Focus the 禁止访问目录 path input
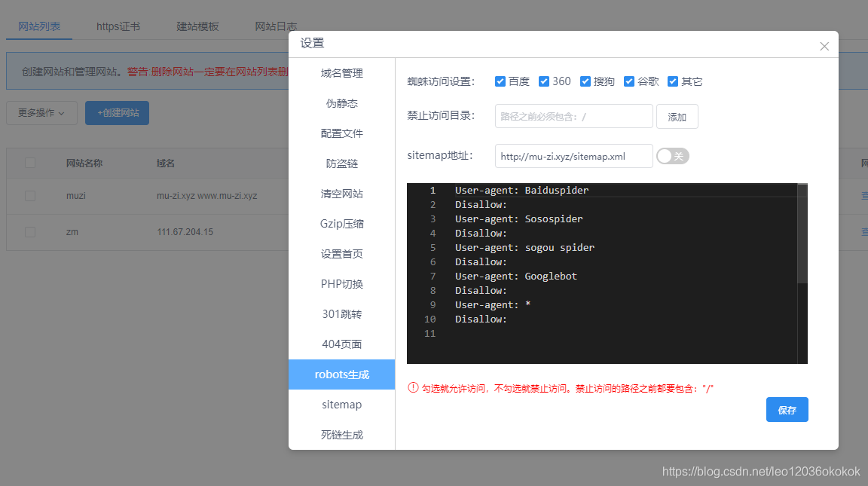The width and height of the screenshot is (868, 486). point(574,116)
